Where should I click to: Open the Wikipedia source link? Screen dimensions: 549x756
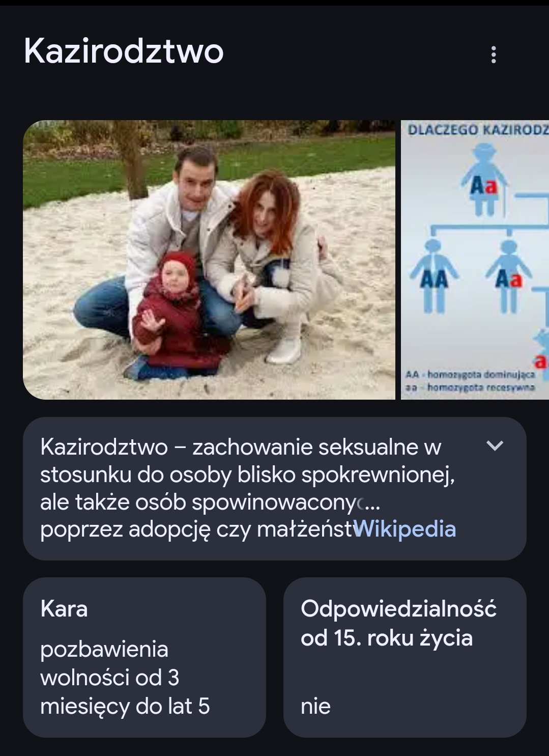tap(404, 529)
